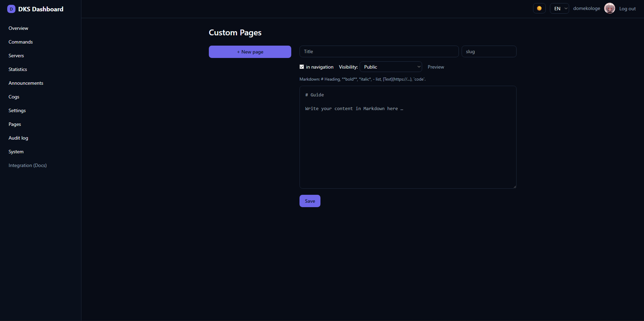Click the + New page button
The height and width of the screenshot is (321, 644).
tap(250, 52)
